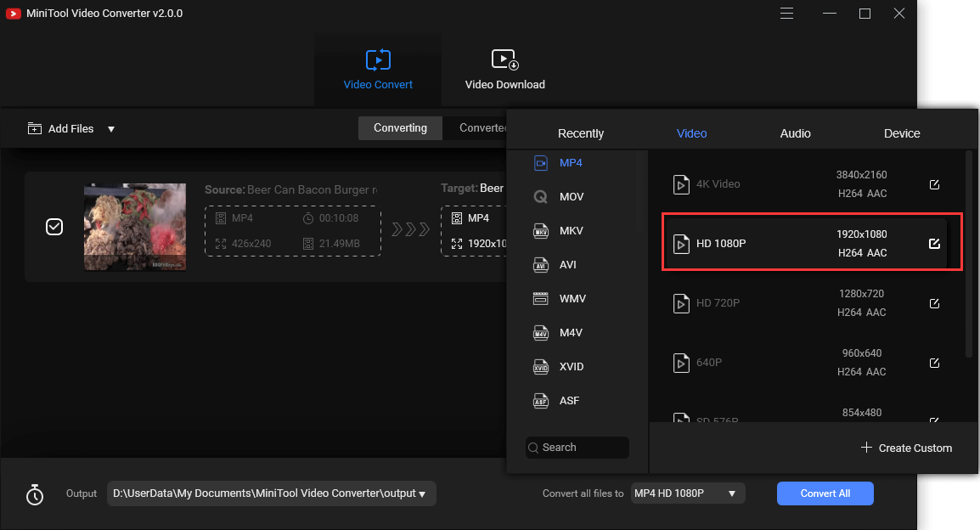980x530 pixels.
Task: Click the Video Convert icon
Action: coord(378,60)
